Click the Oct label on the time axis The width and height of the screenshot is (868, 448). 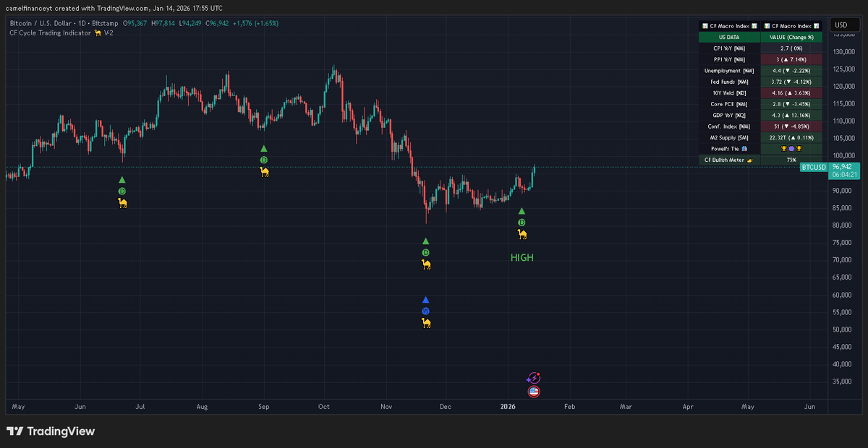(324, 408)
